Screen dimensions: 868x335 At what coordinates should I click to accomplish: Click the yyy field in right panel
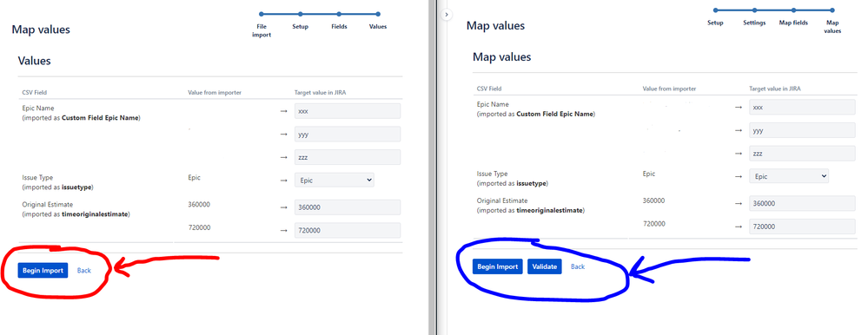(x=802, y=130)
